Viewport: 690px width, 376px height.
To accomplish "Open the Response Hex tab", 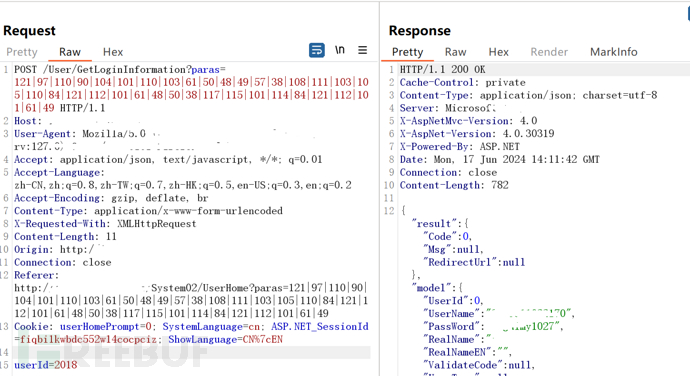I will 499,52.
